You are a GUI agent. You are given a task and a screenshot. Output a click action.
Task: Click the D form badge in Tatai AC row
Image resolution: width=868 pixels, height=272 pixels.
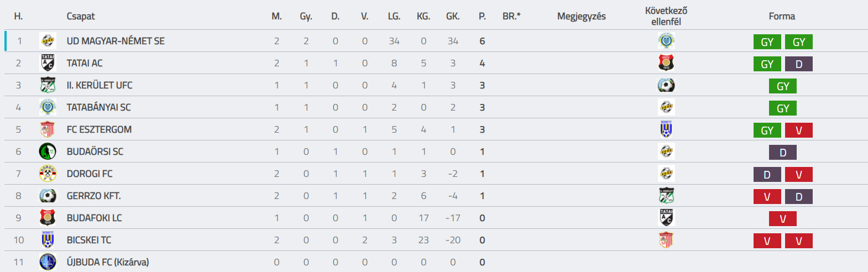[x=799, y=64]
